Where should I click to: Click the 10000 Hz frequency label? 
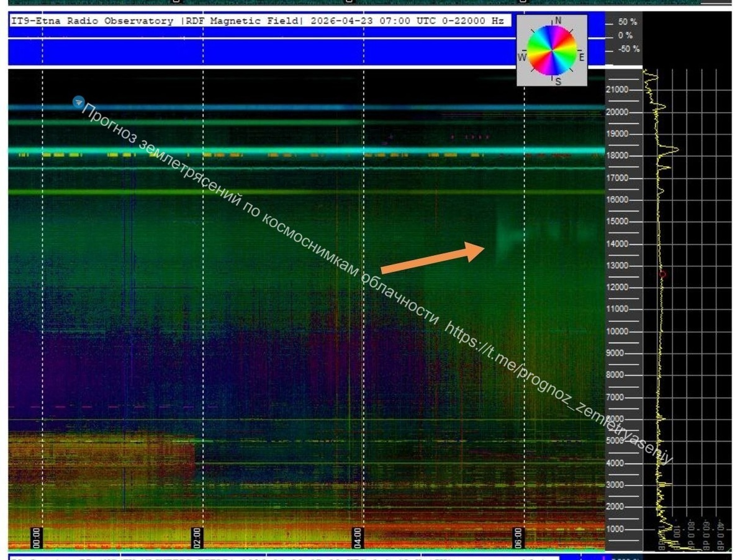(x=618, y=332)
